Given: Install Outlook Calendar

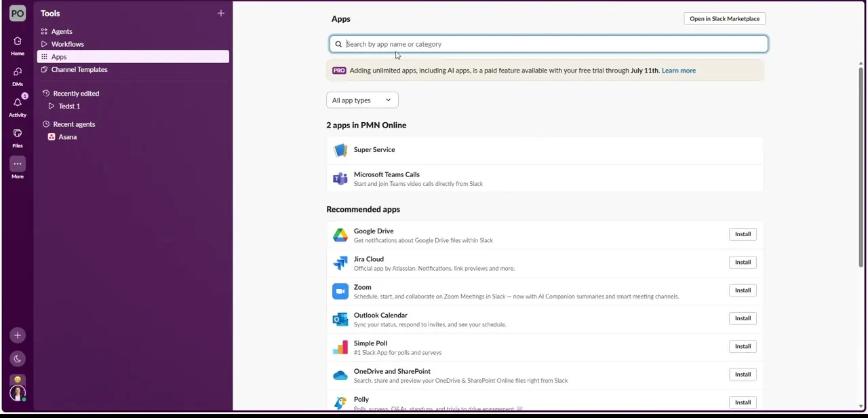Looking at the screenshot, I should click(x=743, y=318).
